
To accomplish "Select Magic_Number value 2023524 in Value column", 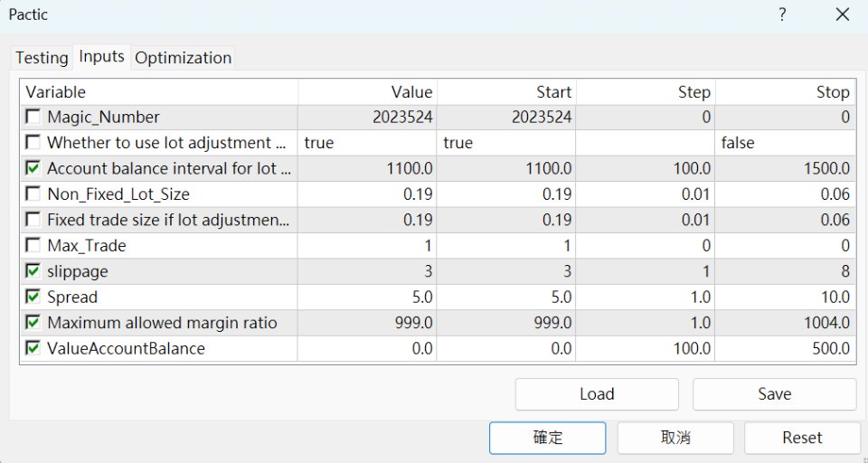I will [x=368, y=117].
